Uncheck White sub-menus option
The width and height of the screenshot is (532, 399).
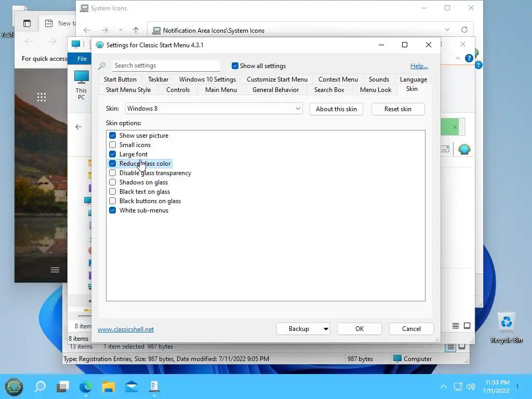click(x=113, y=210)
